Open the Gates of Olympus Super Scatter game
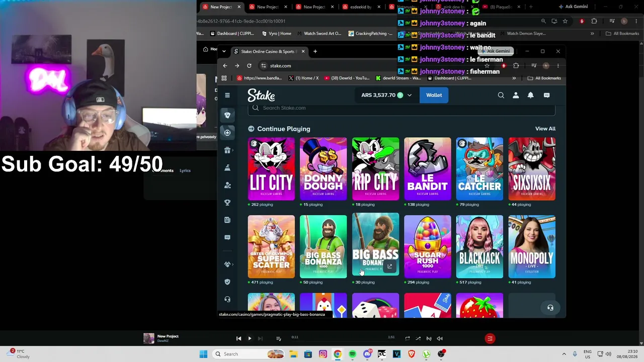 coord(271,247)
